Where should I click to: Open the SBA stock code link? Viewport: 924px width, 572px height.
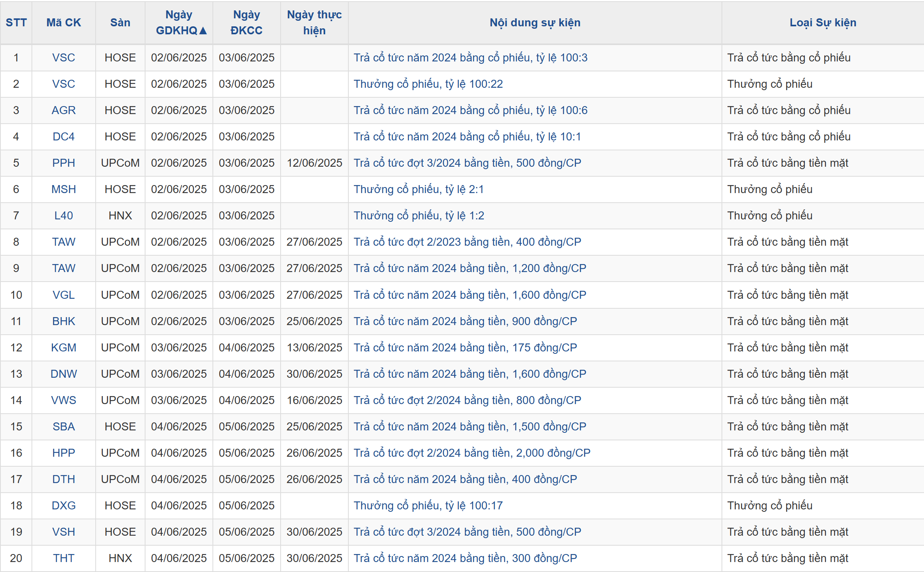[64, 426]
